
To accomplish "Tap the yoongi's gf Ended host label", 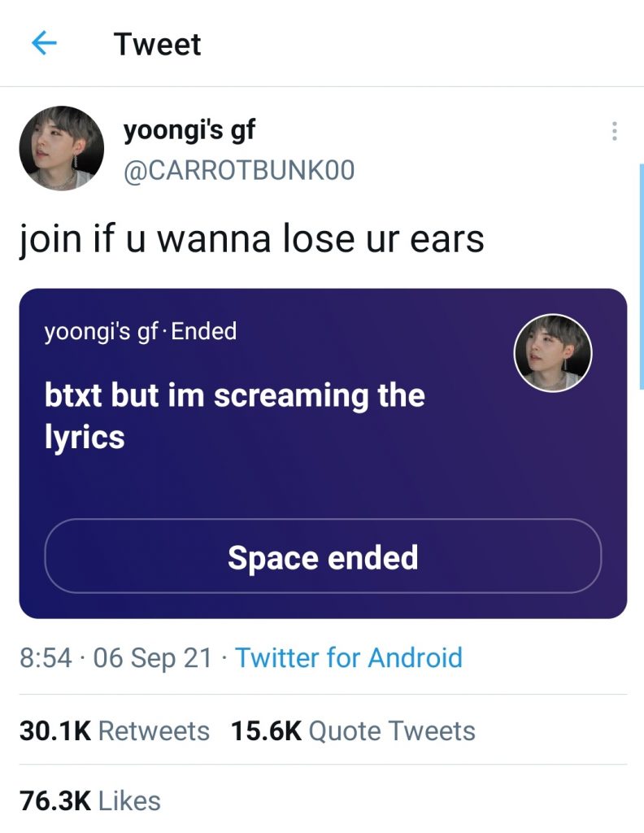I will coord(141,332).
